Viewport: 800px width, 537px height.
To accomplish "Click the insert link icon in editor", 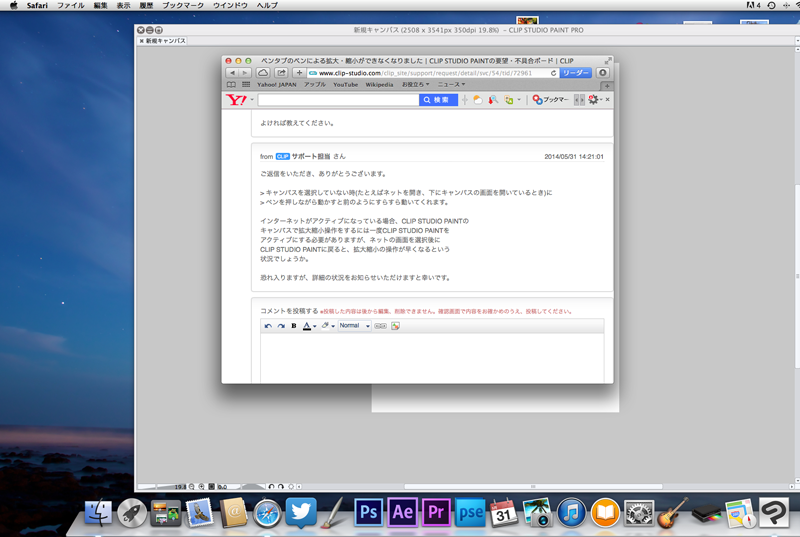I will 381,326.
